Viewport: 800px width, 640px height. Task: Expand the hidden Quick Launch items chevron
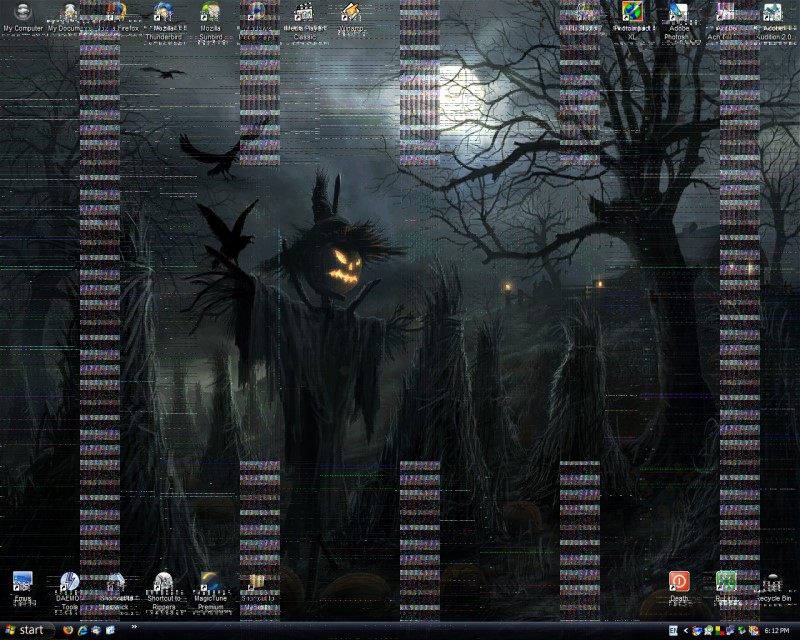pyautogui.click(x=134, y=627)
